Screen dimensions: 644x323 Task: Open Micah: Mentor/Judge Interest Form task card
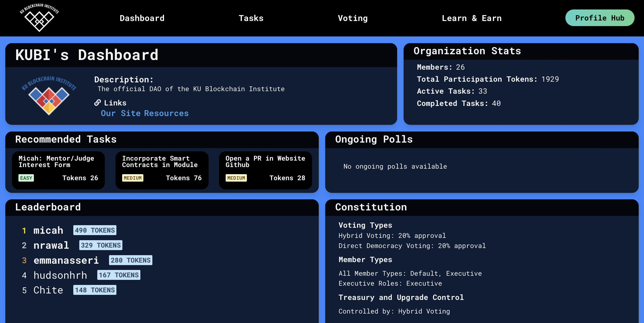[58, 170]
